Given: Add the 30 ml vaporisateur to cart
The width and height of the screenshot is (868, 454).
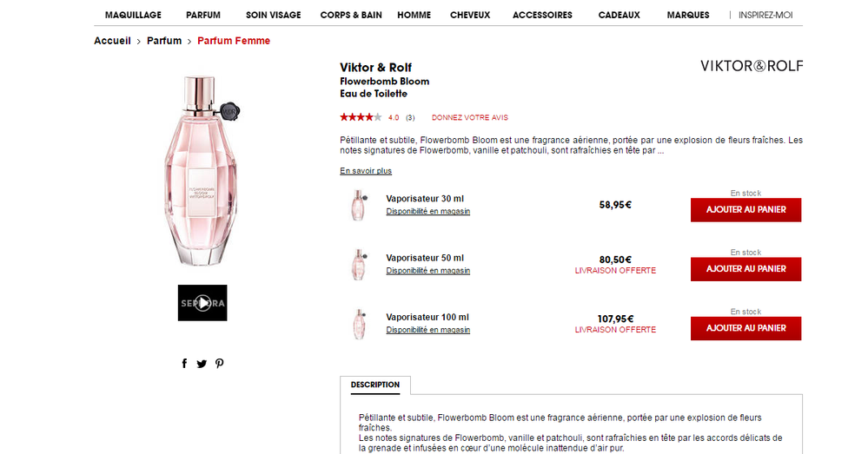Looking at the screenshot, I should (745, 210).
